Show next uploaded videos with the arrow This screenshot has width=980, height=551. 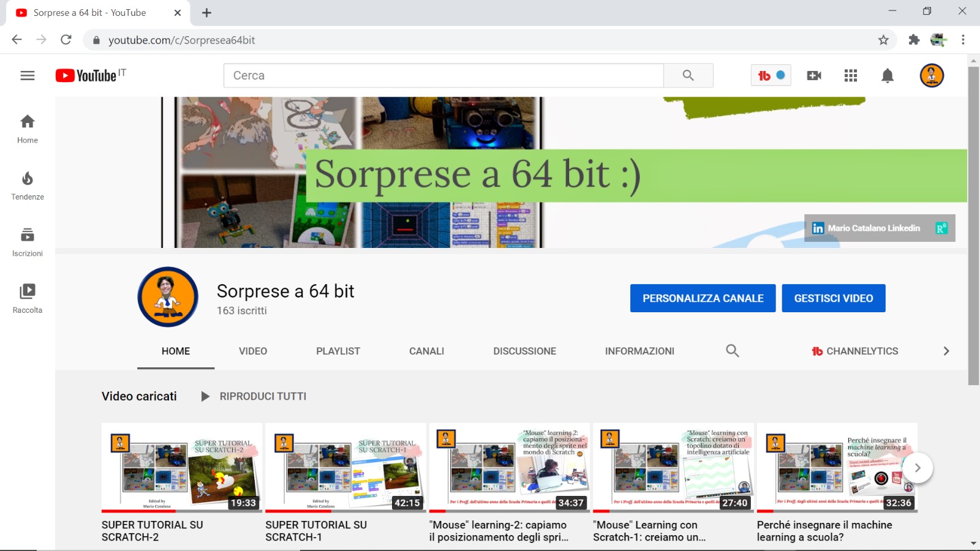pyautogui.click(x=918, y=468)
